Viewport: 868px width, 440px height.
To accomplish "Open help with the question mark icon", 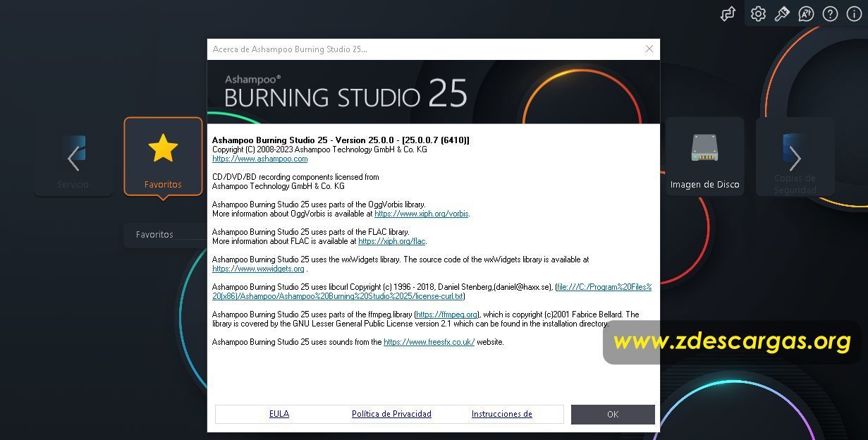I will (830, 14).
